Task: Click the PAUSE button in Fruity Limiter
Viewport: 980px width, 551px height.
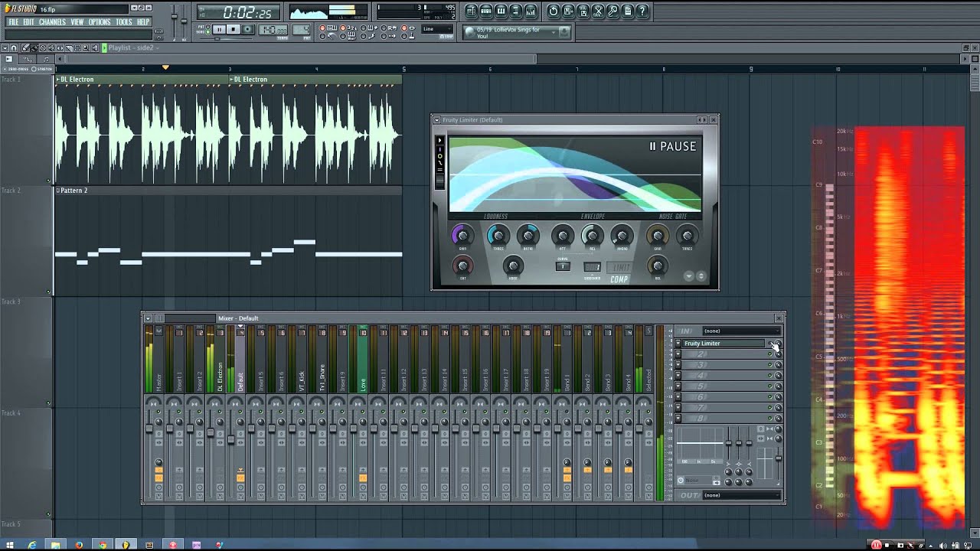Action: [673, 146]
